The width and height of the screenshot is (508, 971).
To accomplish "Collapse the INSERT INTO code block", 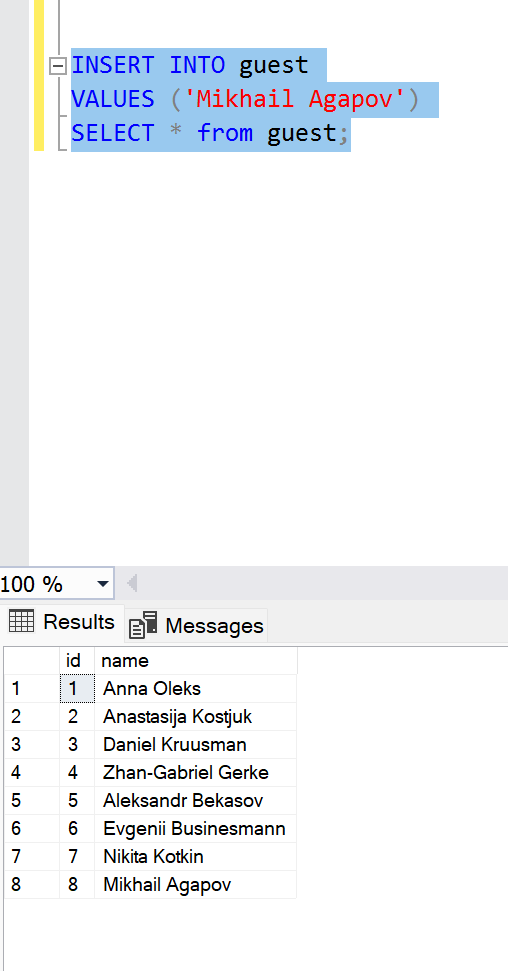I will [x=58, y=66].
